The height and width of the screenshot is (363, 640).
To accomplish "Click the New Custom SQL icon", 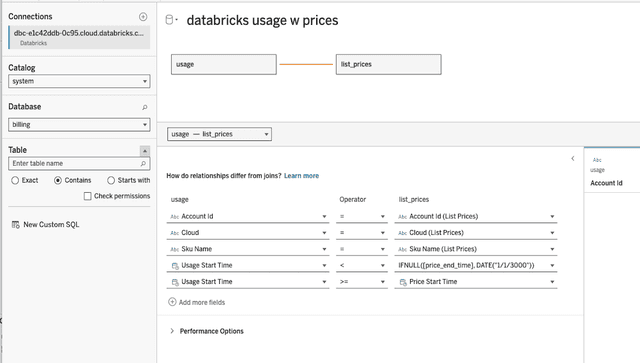I will pyautogui.click(x=16, y=225).
